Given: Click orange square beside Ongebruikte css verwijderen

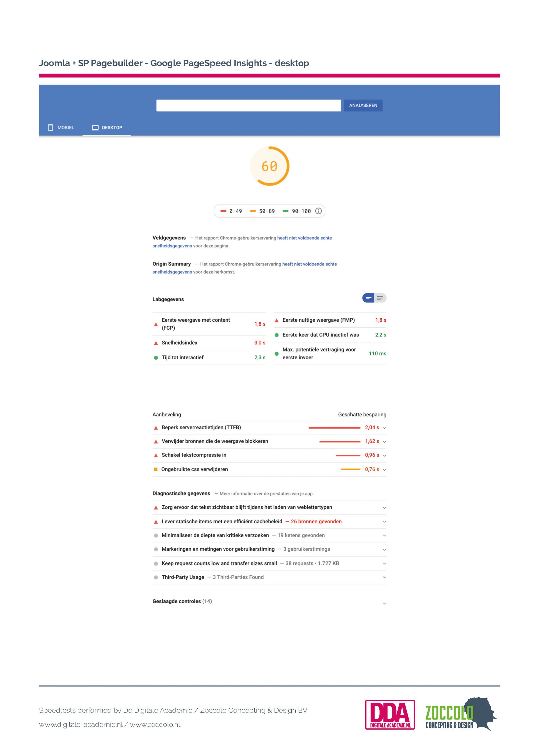Looking at the screenshot, I should (x=156, y=469).
